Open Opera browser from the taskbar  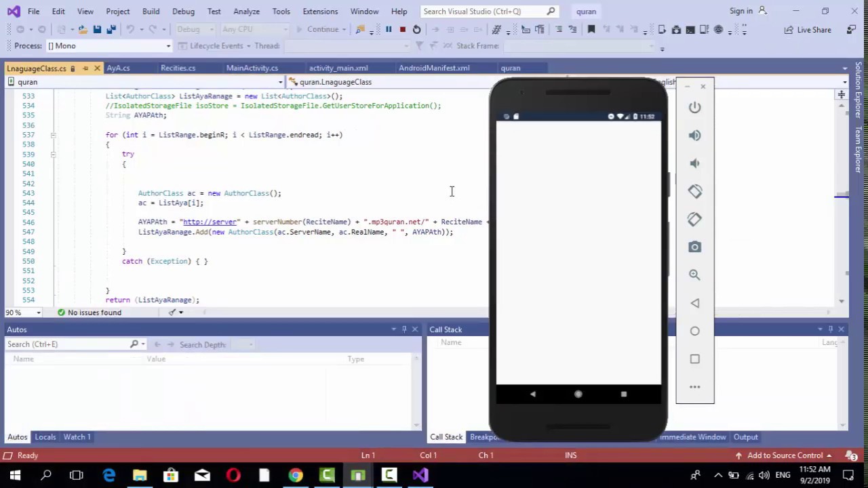[x=233, y=475]
